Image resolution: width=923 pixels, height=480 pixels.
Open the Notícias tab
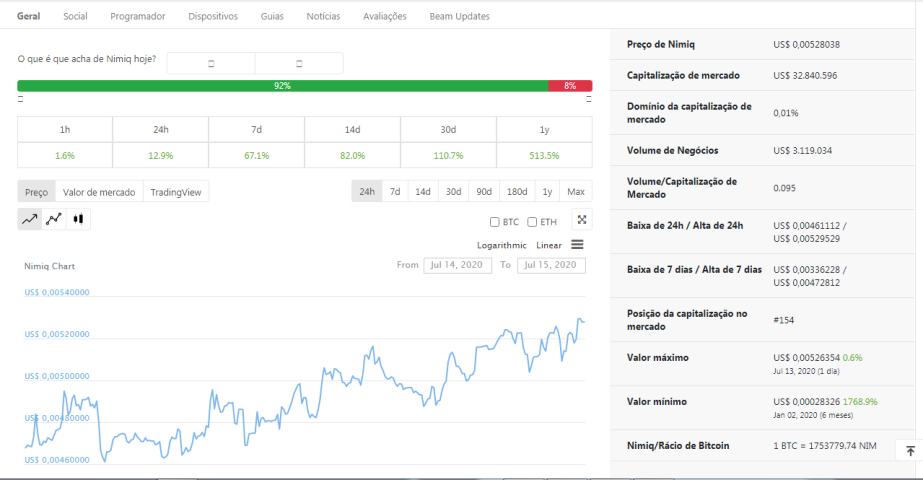tap(323, 16)
